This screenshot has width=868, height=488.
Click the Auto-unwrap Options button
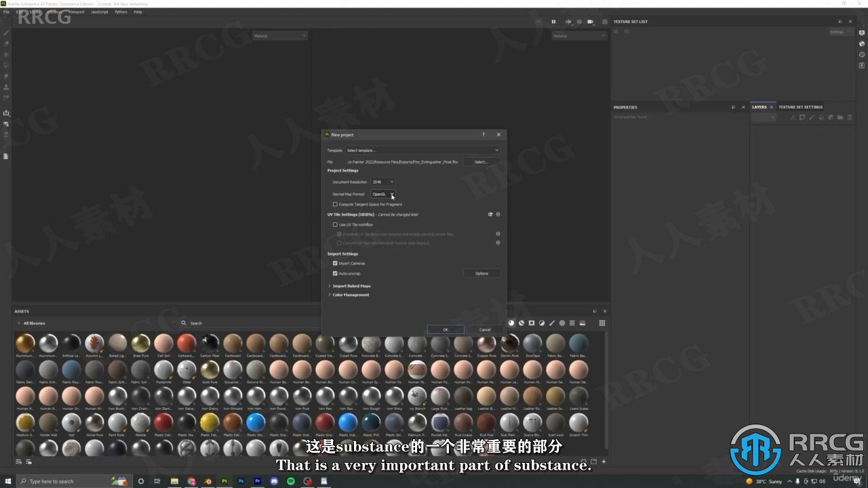(481, 273)
